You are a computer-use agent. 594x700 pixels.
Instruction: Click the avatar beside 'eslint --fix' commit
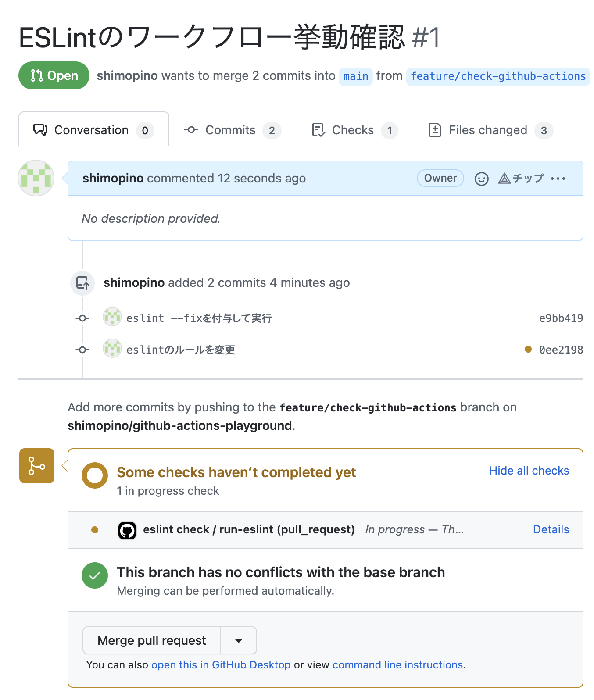[112, 317]
